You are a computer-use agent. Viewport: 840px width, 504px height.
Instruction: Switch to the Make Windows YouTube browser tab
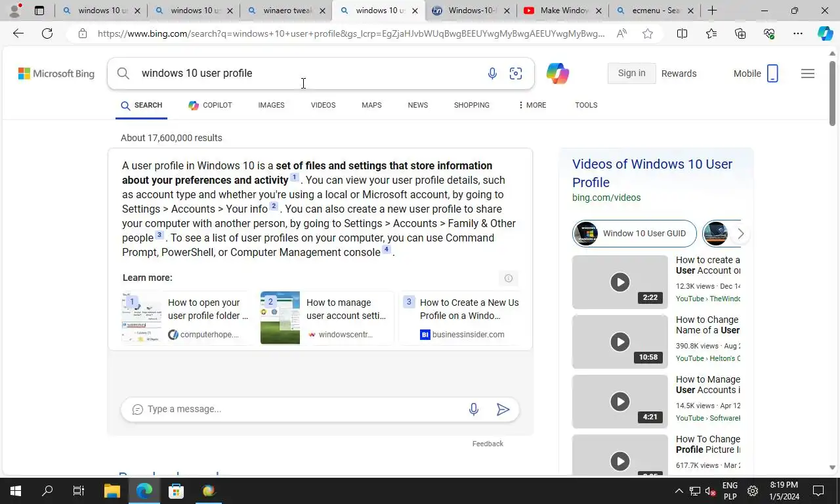(x=563, y=10)
